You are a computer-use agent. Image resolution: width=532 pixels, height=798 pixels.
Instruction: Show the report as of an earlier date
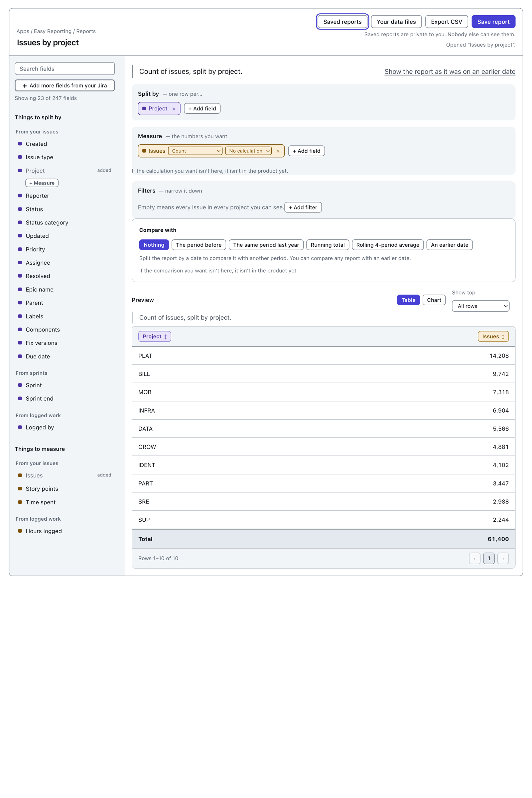pos(450,71)
